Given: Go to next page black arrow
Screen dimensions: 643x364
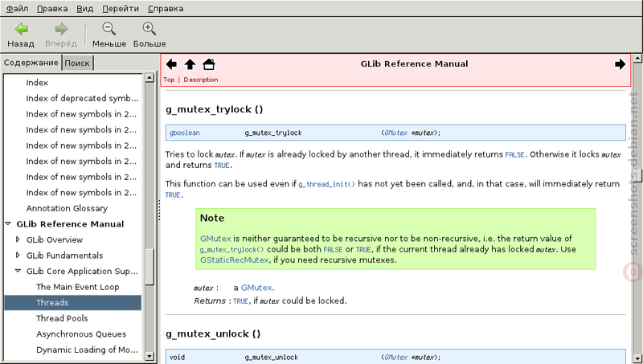Looking at the screenshot, I should (x=620, y=64).
